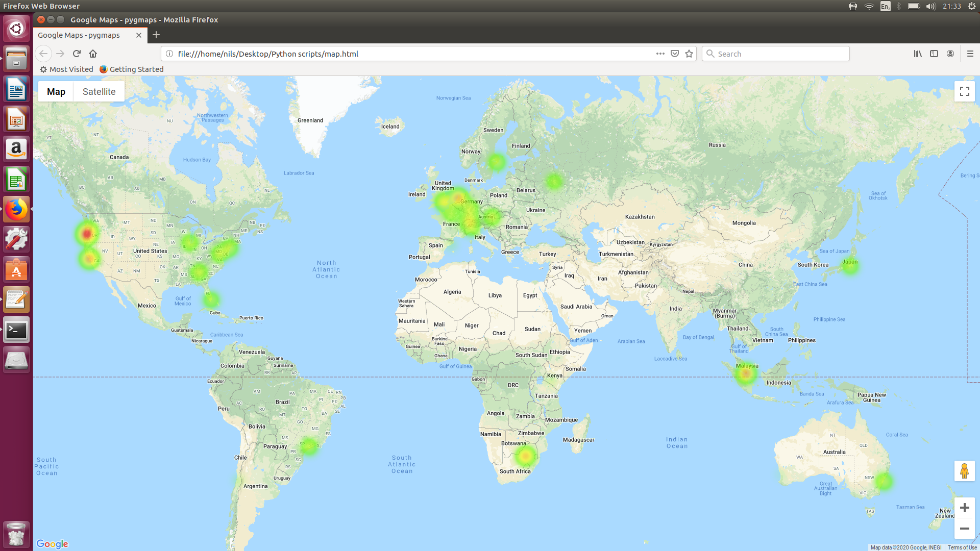The width and height of the screenshot is (980, 551).
Task: Open the volume indicator in system tray
Action: click(x=930, y=6)
